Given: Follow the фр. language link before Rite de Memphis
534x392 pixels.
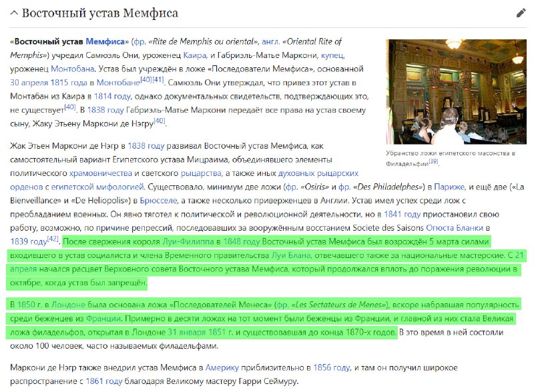Looking at the screenshot, I should point(140,42).
